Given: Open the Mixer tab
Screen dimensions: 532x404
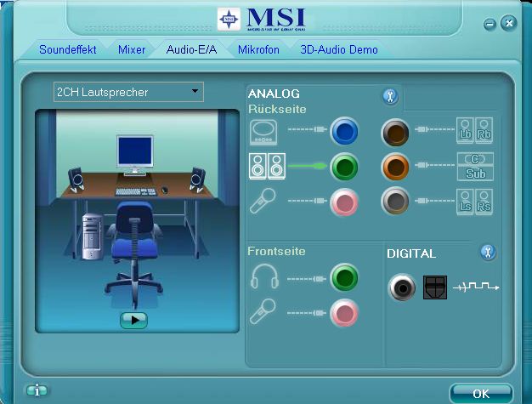Looking at the screenshot, I should (x=132, y=49).
